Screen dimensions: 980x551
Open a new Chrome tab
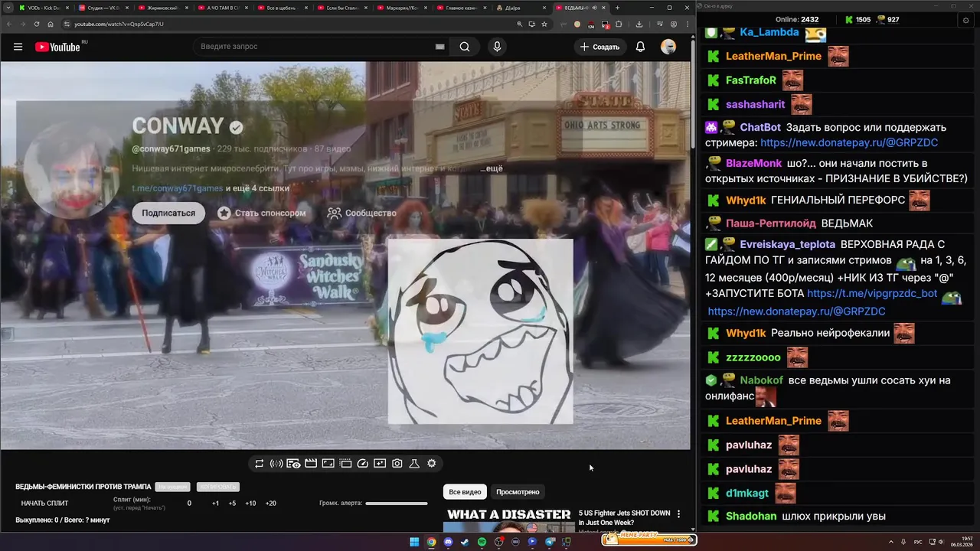click(617, 8)
